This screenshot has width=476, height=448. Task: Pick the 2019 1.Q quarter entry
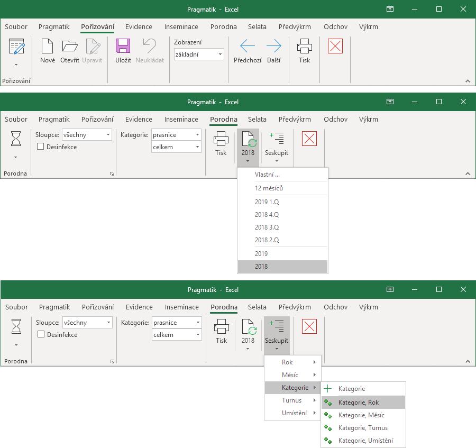point(282,202)
